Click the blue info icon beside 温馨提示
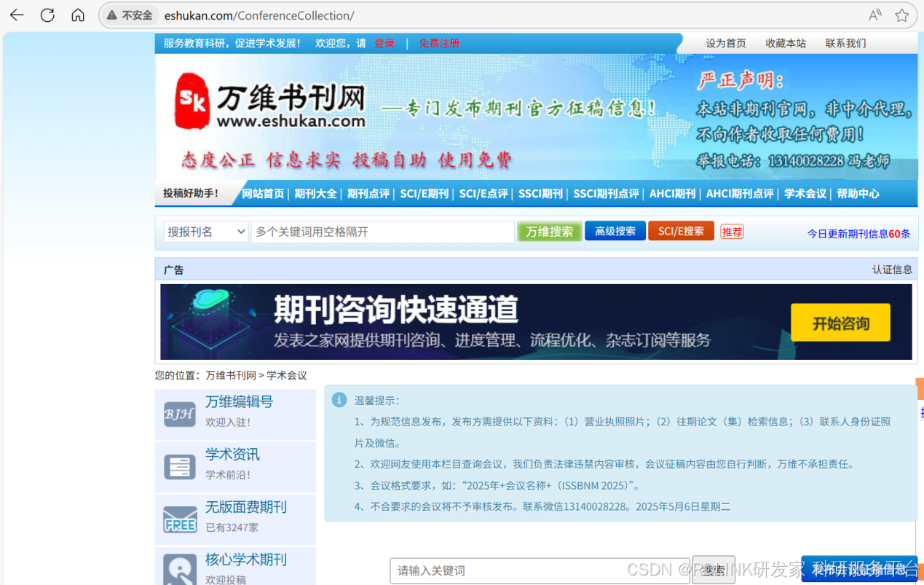This screenshot has height=585, width=924. [339, 400]
